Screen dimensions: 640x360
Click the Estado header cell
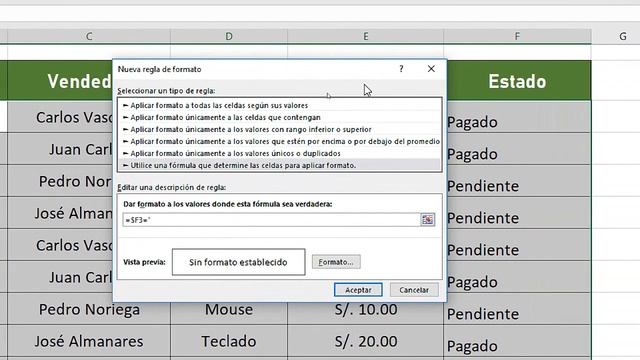click(x=519, y=81)
